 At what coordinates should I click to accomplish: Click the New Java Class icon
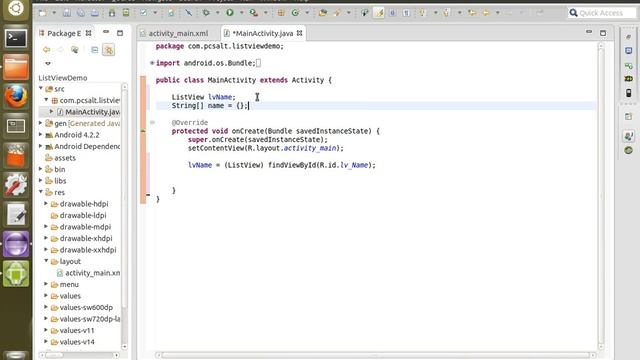click(x=295, y=13)
